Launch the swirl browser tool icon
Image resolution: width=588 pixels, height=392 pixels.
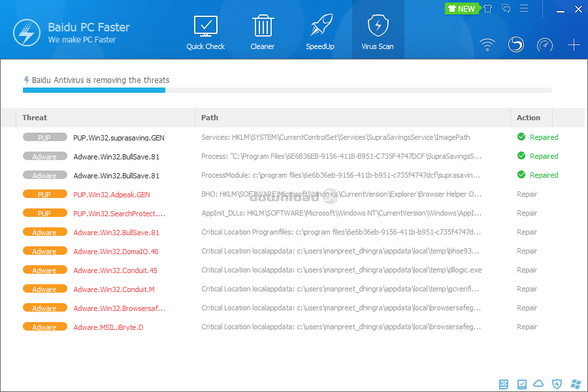coord(516,44)
